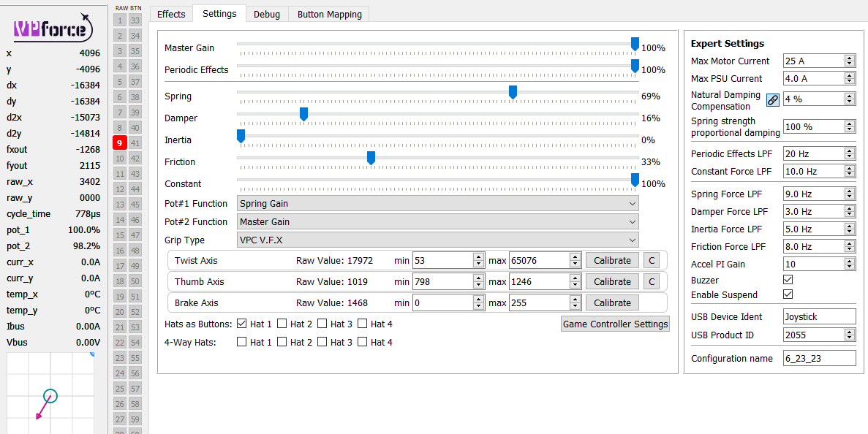
Task: Click the Constant slider handle
Action: coord(635,180)
